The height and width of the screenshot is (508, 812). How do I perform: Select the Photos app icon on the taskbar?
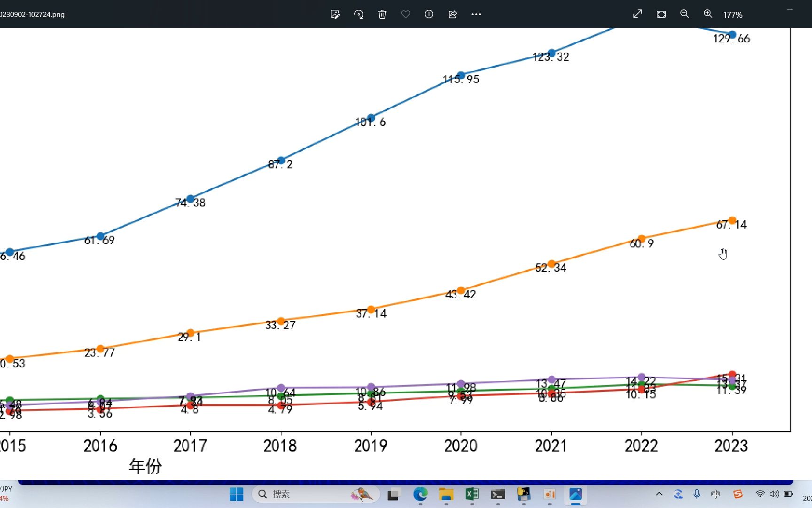pos(575,494)
